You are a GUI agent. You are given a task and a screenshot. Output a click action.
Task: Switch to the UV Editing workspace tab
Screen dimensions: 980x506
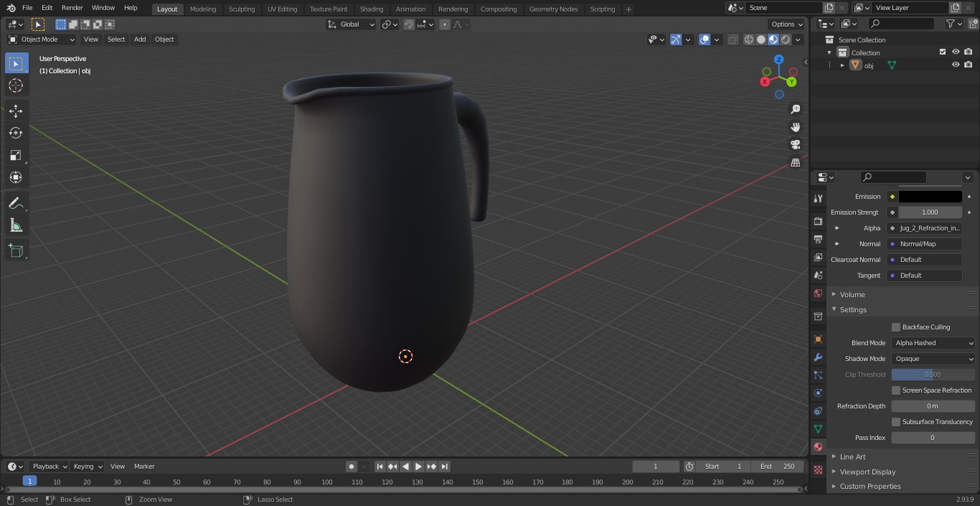(x=282, y=9)
